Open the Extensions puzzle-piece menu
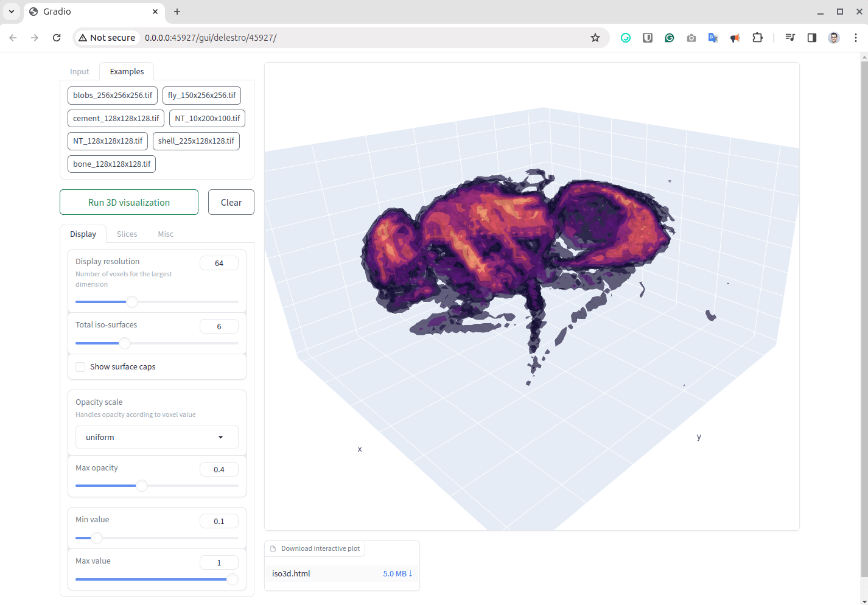868x605 pixels. 757,38
